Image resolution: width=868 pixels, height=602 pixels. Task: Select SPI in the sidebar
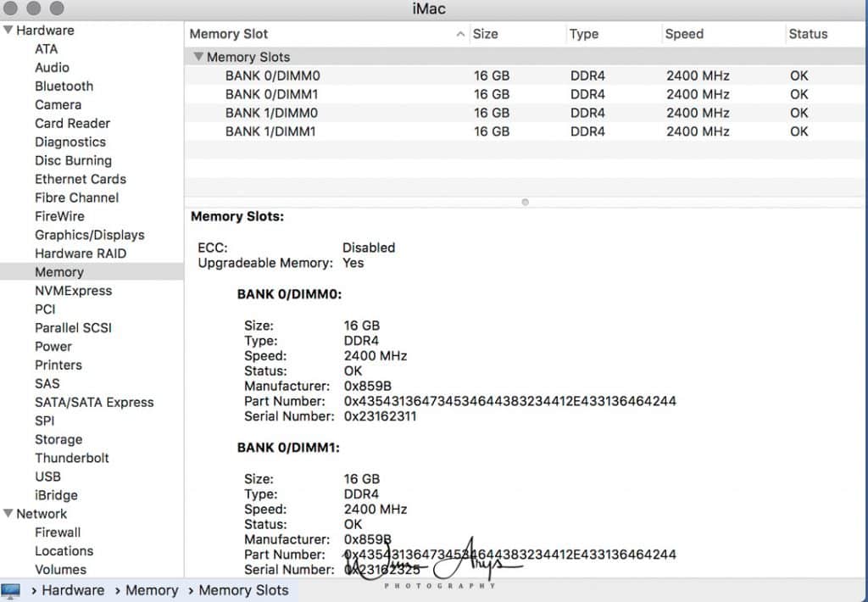(x=44, y=421)
